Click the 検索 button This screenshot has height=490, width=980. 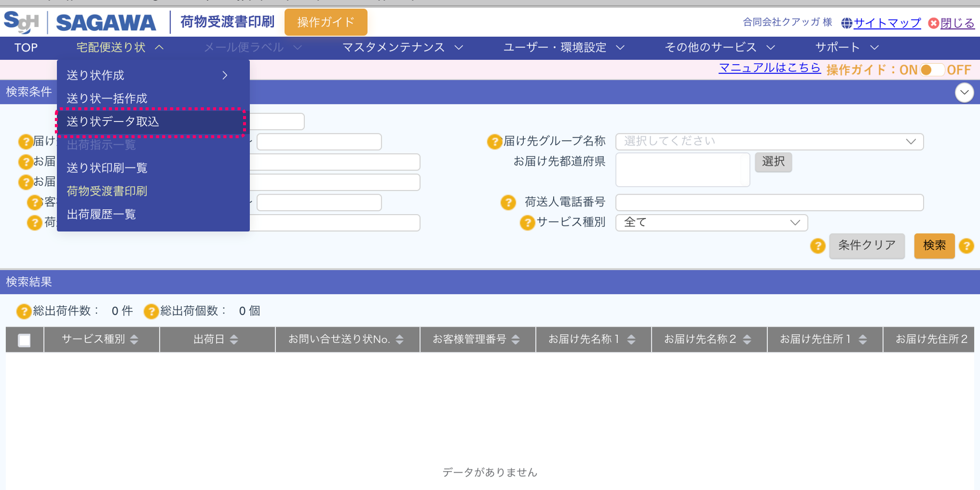pos(934,246)
